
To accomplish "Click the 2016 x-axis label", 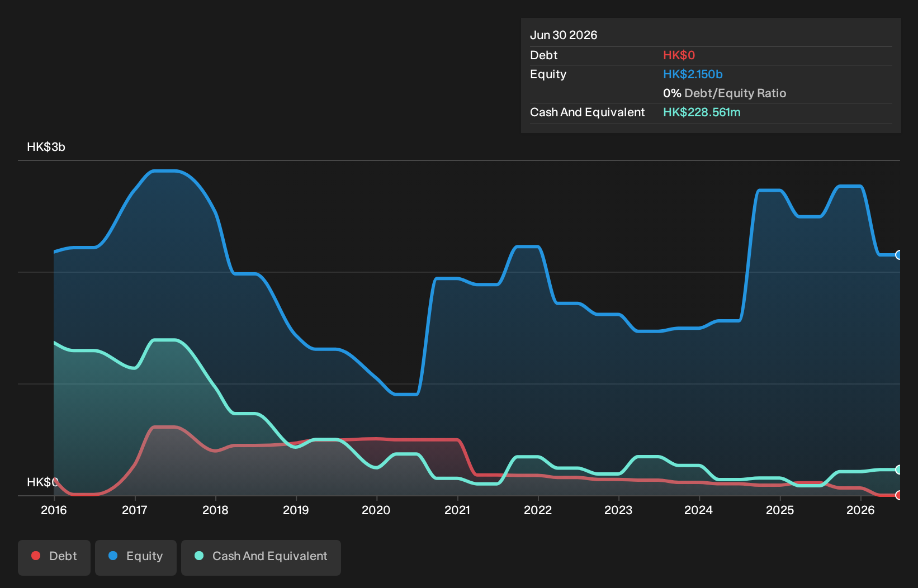I will point(54,510).
